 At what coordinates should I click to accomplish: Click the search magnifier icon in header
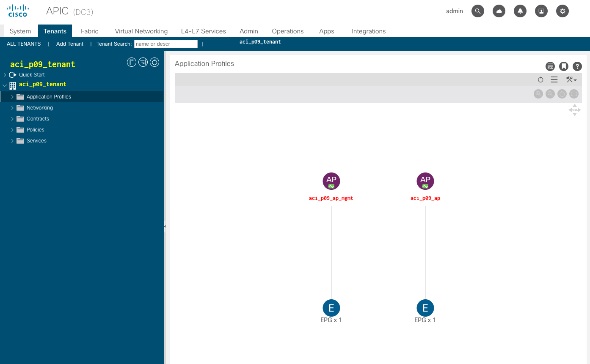click(478, 11)
